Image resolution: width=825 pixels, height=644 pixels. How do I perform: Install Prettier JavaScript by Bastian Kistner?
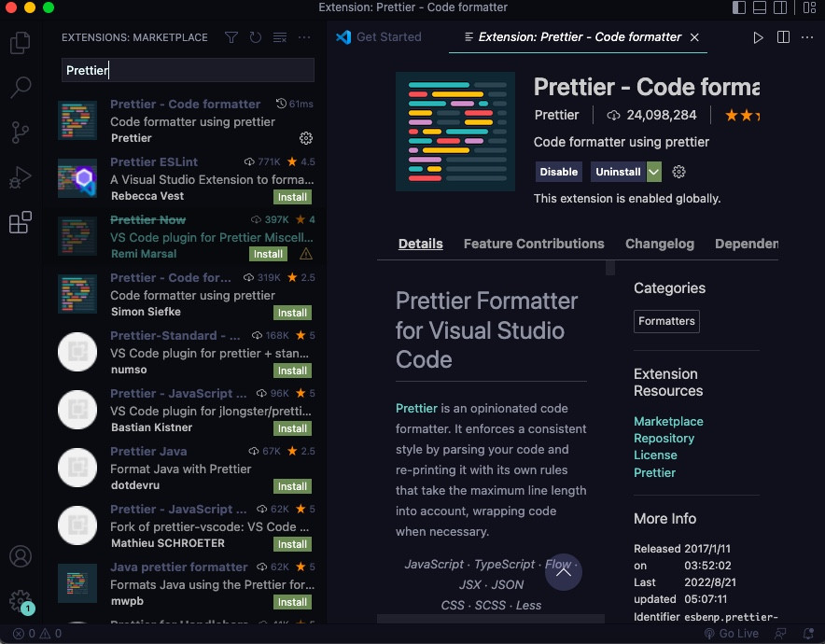(x=292, y=428)
